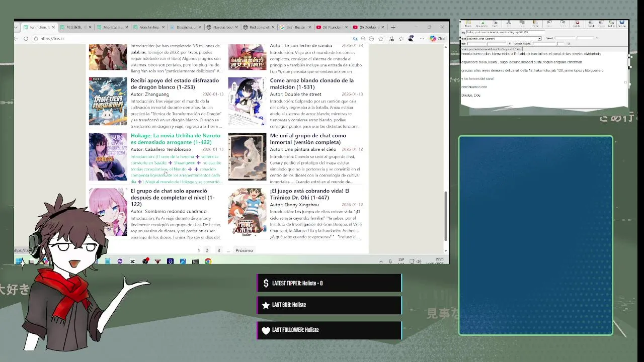Image resolution: width=644 pixels, height=362 pixels.
Task: Click the browser reload button
Action: click(x=26, y=39)
